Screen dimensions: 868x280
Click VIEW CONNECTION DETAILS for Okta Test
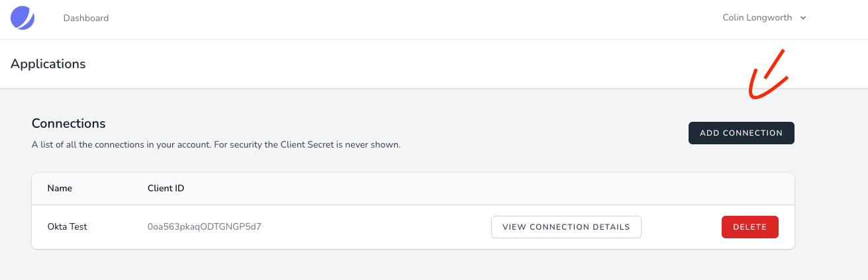(566, 226)
